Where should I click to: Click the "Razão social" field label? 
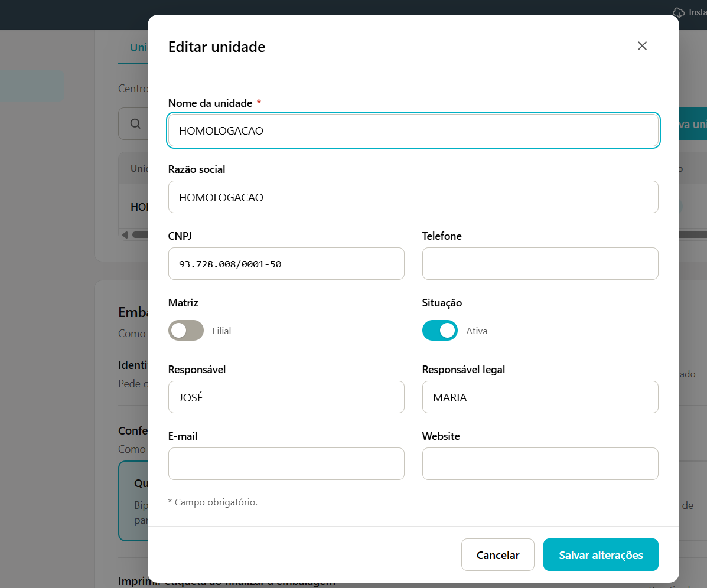coord(197,169)
